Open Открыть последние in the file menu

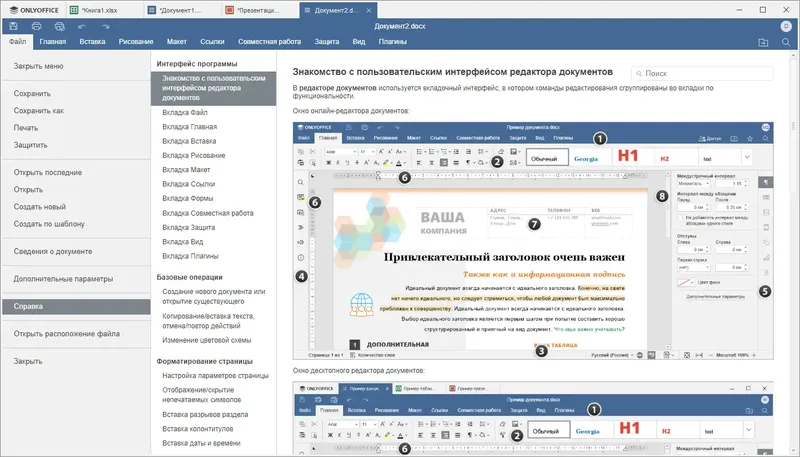[x=77, y=172]
